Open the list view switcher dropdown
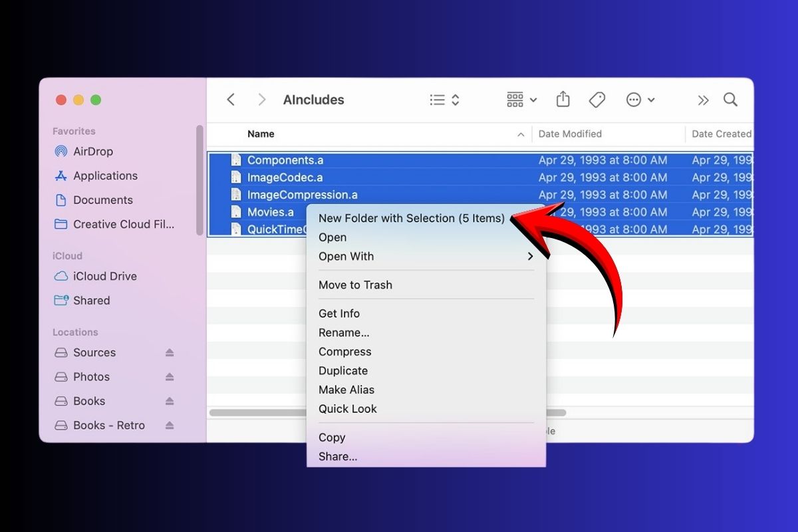The height and width of the screenshot is (532, 798). pos(444,100)
